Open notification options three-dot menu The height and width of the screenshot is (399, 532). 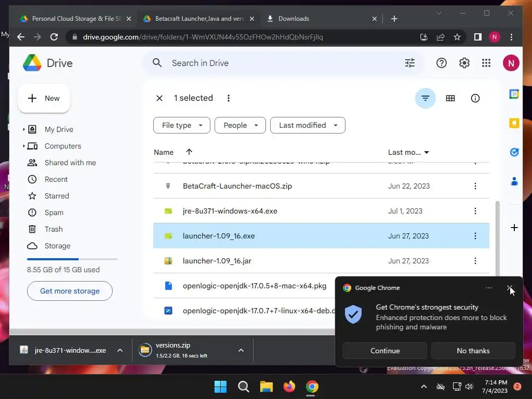tap(488, 288)
